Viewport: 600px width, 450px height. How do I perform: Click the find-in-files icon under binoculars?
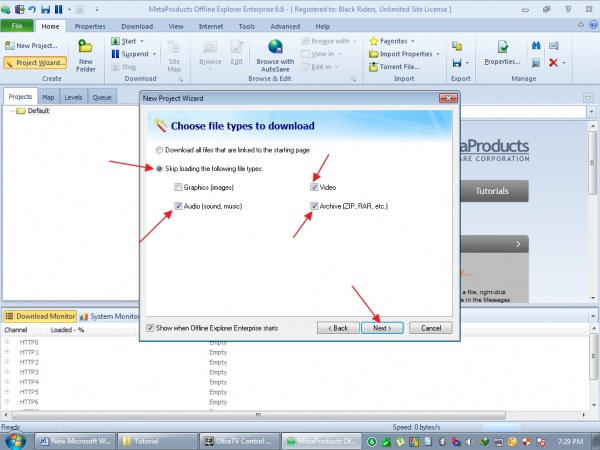(536, 62)
